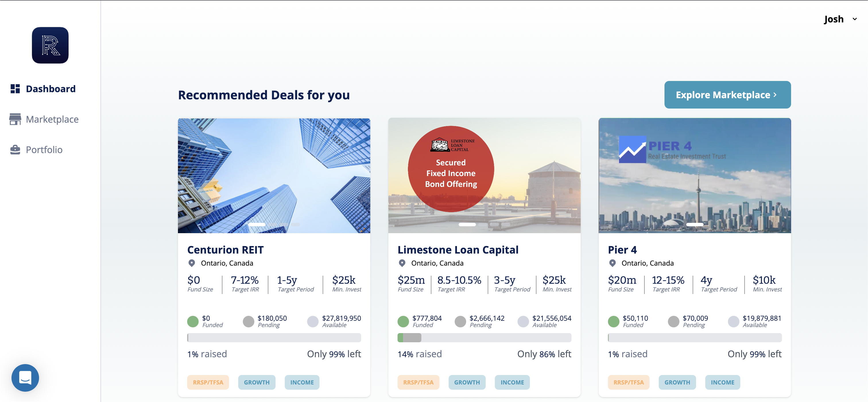Screen dimensions: 868x402
Task: Click the Explore Marketplace button
Action: click(727, 95)
